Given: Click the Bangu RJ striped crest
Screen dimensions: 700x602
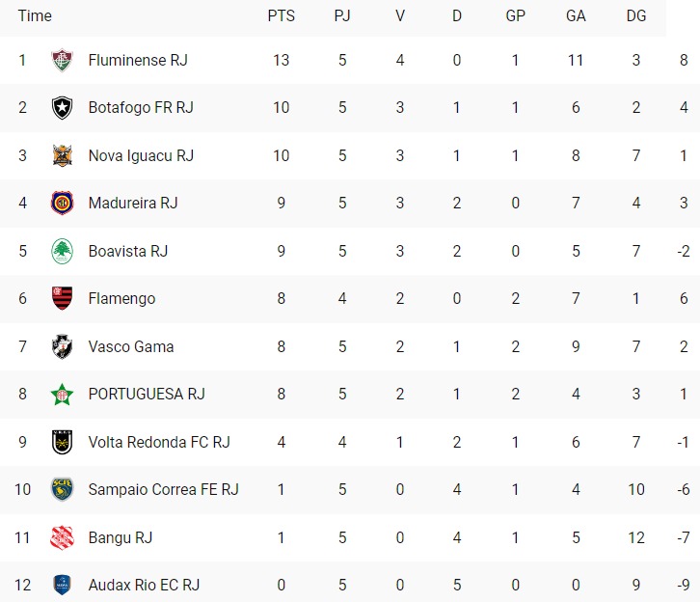Looking at the screenshot, I should (x=62, y=537).
